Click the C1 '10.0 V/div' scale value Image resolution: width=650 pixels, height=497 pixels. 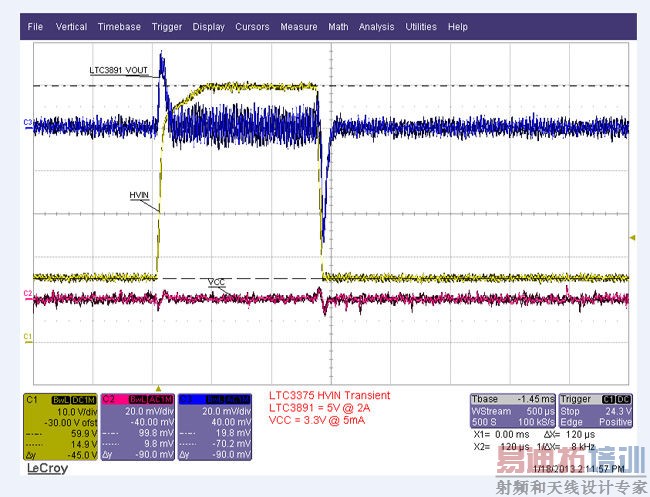pyautogui.click(x=76, y=412)
